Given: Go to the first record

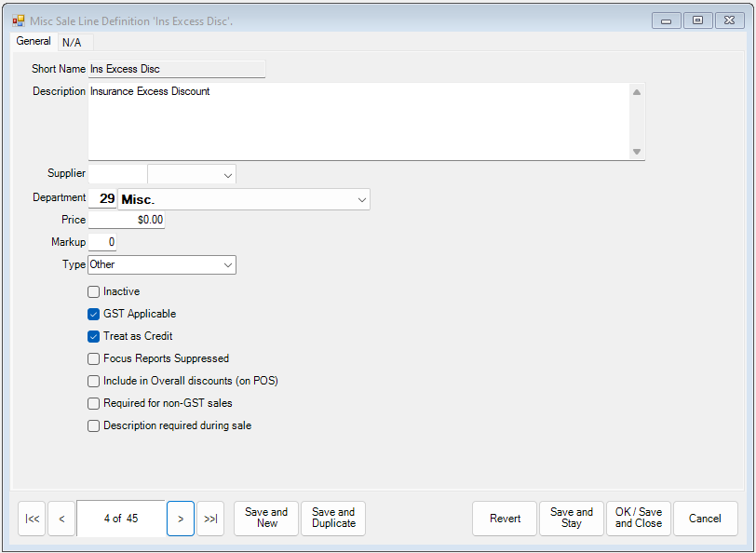Looking at the screenshot, I should pos(32,519).
